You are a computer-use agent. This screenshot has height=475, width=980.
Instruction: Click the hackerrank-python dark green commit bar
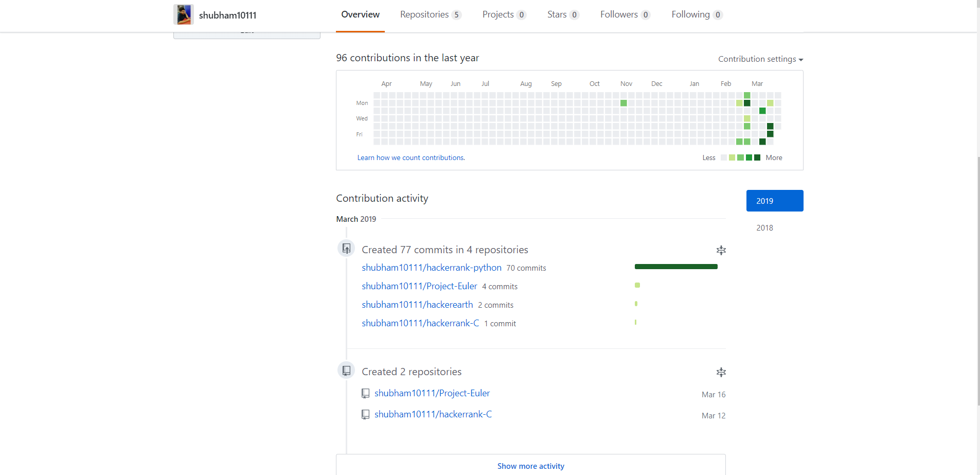675,267
